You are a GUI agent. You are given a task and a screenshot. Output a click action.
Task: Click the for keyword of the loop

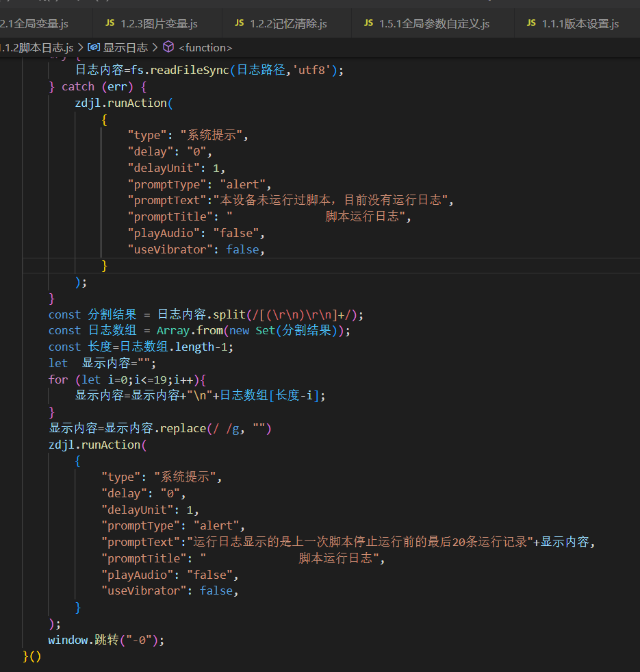58,379
